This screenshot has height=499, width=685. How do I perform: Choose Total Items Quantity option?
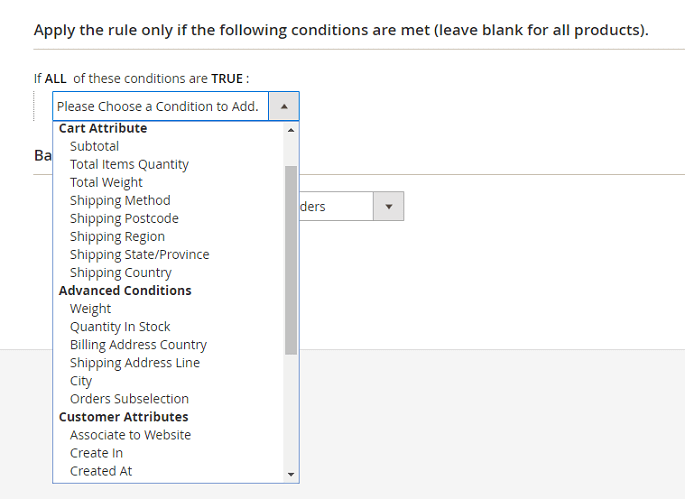(x=129, y=164)
